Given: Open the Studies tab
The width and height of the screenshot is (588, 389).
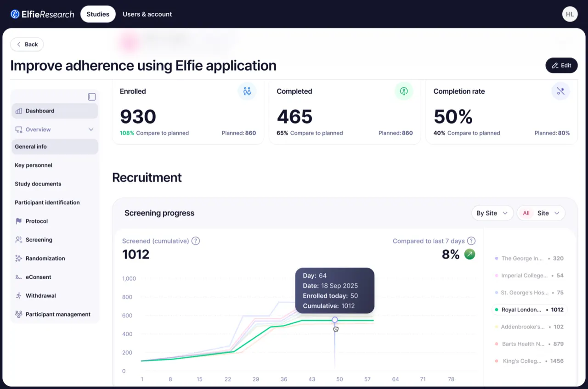Looking at the screenshot, I should coord(98,14).
